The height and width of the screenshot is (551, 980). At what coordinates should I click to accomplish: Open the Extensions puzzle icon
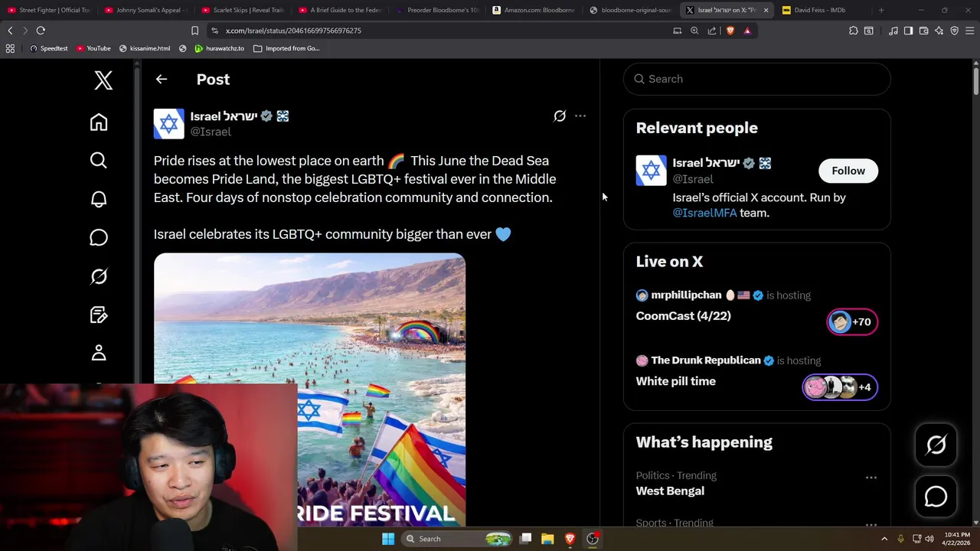[854, 31]
